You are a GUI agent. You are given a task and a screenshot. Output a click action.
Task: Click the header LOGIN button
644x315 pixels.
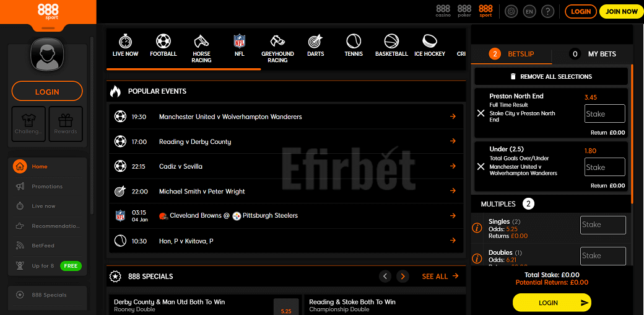[581, 12]
